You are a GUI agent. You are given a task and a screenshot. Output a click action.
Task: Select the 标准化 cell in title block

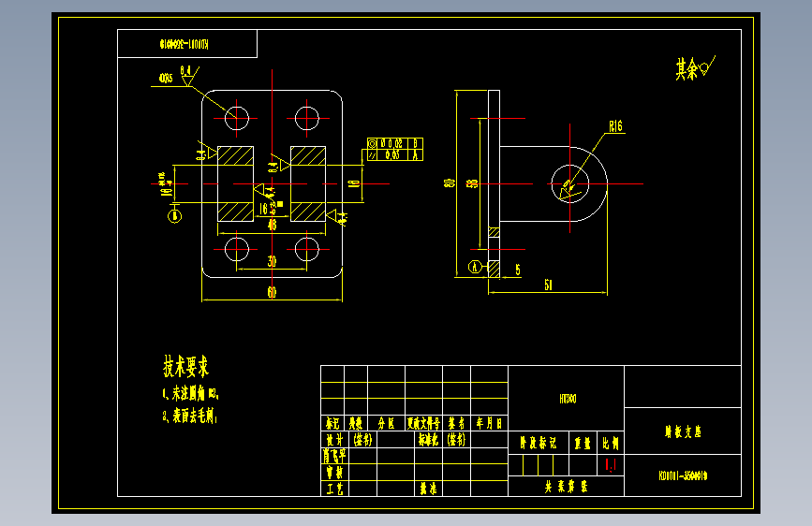(428, 440)
